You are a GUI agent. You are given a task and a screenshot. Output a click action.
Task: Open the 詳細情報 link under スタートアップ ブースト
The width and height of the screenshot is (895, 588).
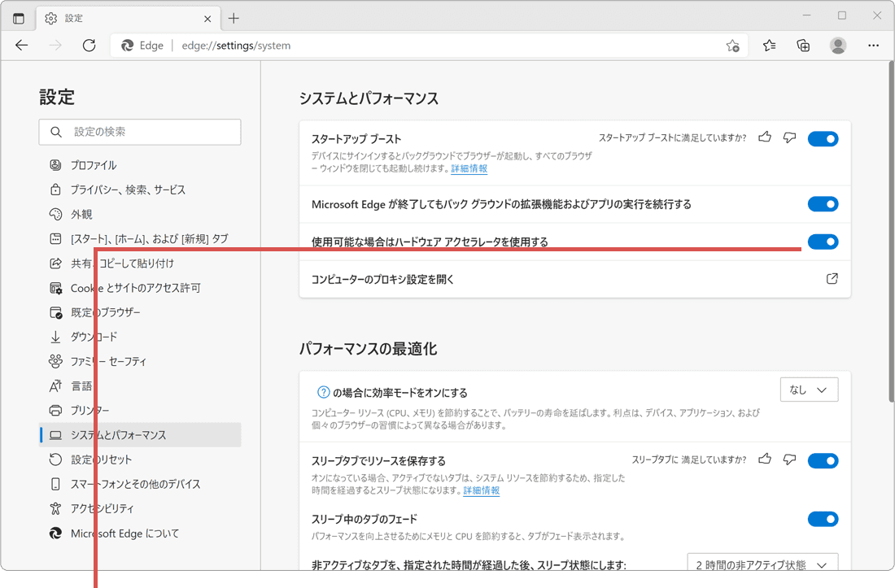coord(469,168)
